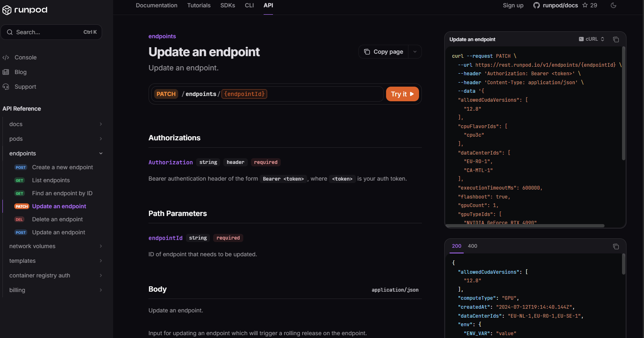Show the 200 response tab
644x338 pixels.
tap(456, 246)
